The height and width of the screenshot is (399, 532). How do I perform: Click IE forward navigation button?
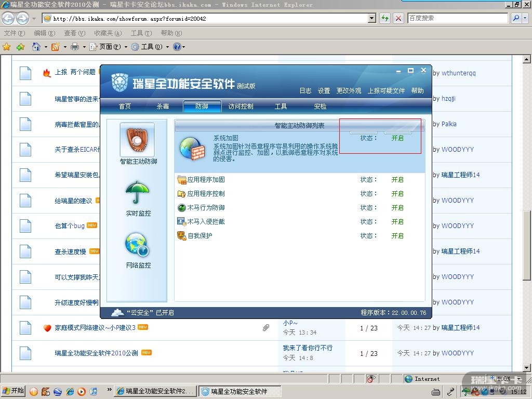pyautogui.click(x=22, y=18)
